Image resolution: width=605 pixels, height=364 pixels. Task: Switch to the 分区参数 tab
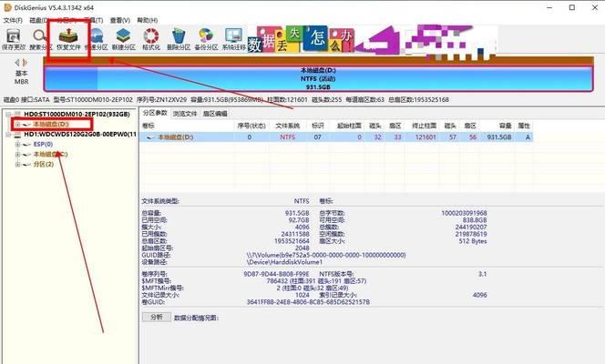point(155,113)
